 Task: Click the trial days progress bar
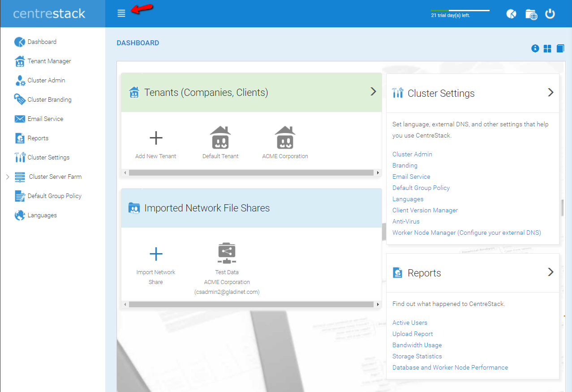tap(460, 10)
